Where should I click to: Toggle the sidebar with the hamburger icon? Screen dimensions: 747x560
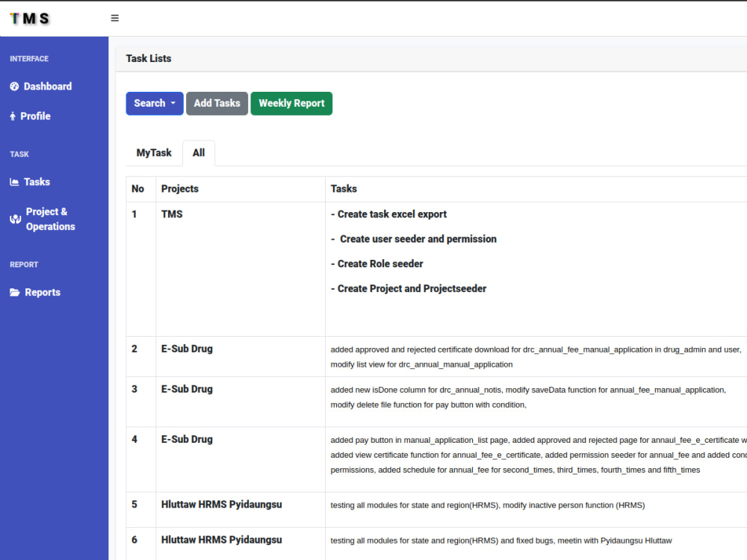(x=114, y=17)
